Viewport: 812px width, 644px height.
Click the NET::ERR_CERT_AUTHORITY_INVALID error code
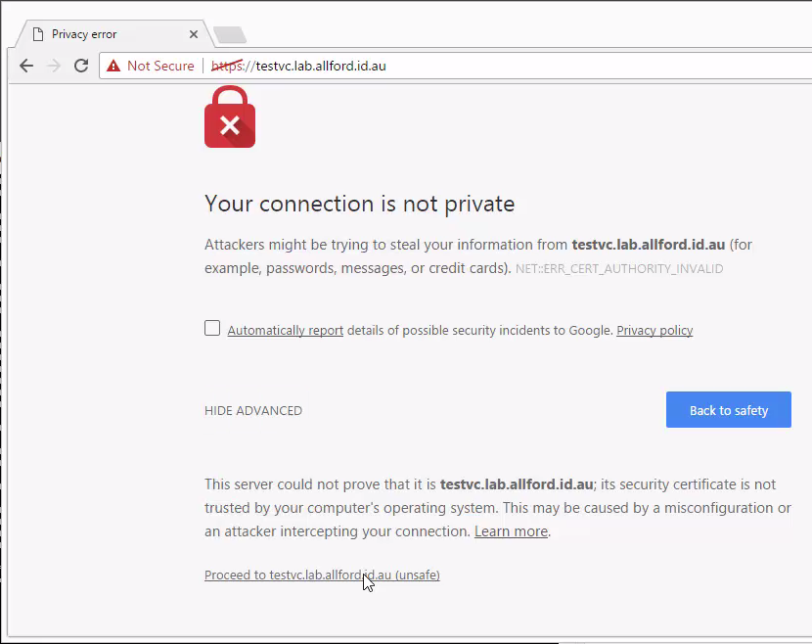pos(619,269)
